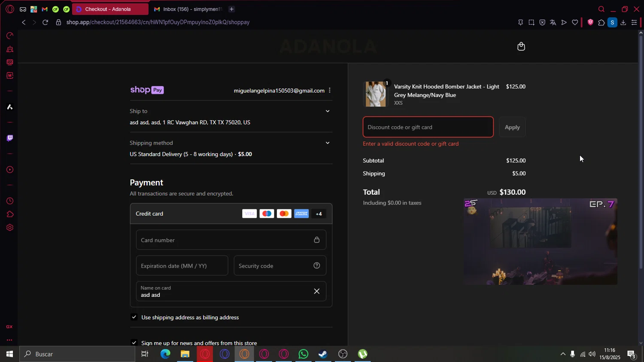This screenshot has width=644, height=362.
Task: Reload the checkout page
Action: coord(45,22)
